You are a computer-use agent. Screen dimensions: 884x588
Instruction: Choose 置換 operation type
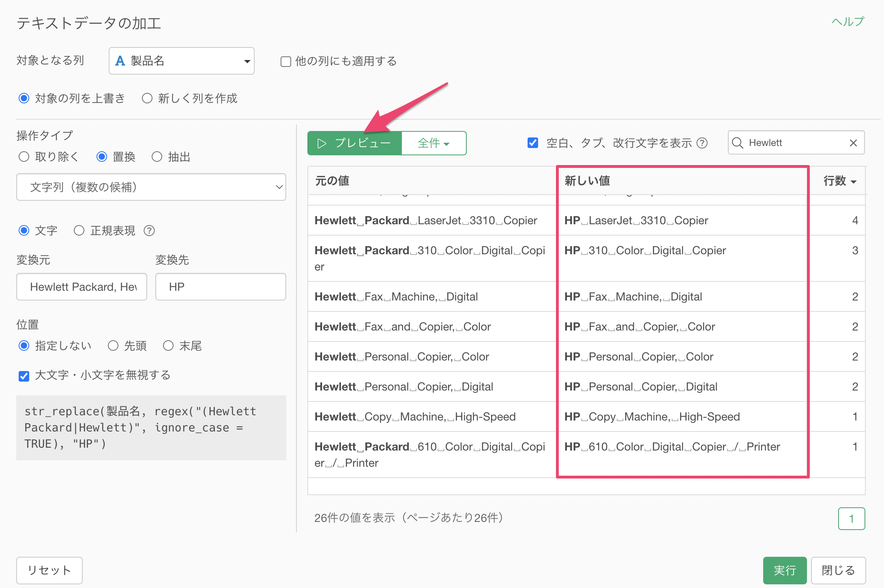102,157
